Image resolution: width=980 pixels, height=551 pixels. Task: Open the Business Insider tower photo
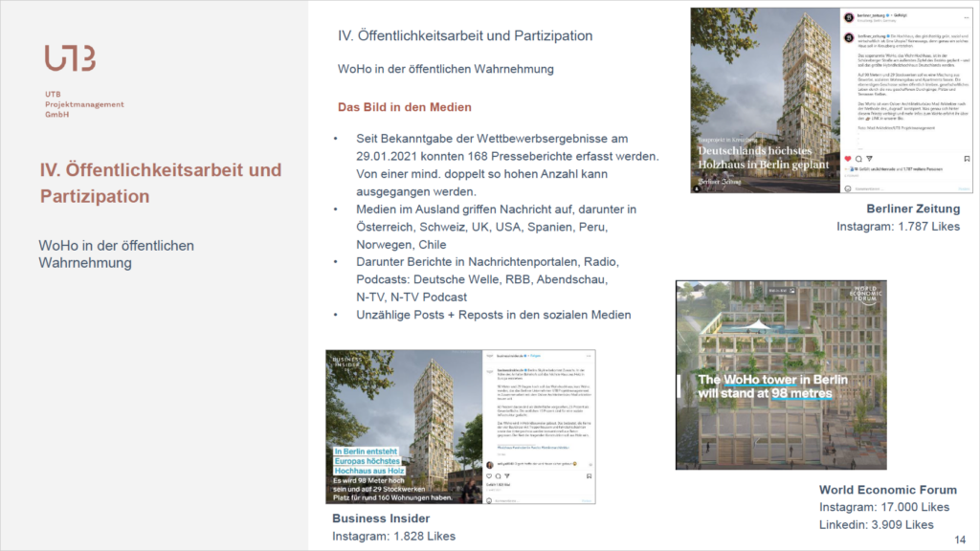[x=404, y=428]
